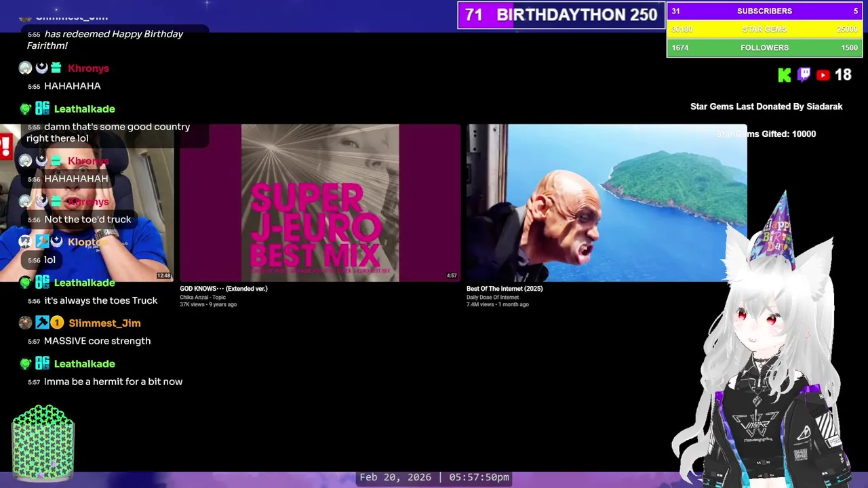
Task: Click the yellow Star Gems goal bar
Action: (x=764, y=29)
